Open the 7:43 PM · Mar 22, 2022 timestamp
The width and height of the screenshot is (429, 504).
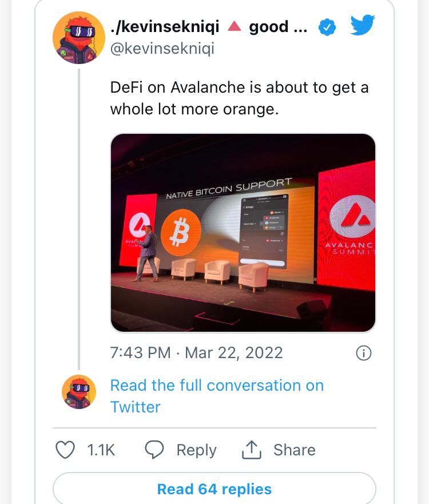click(196, 352)
